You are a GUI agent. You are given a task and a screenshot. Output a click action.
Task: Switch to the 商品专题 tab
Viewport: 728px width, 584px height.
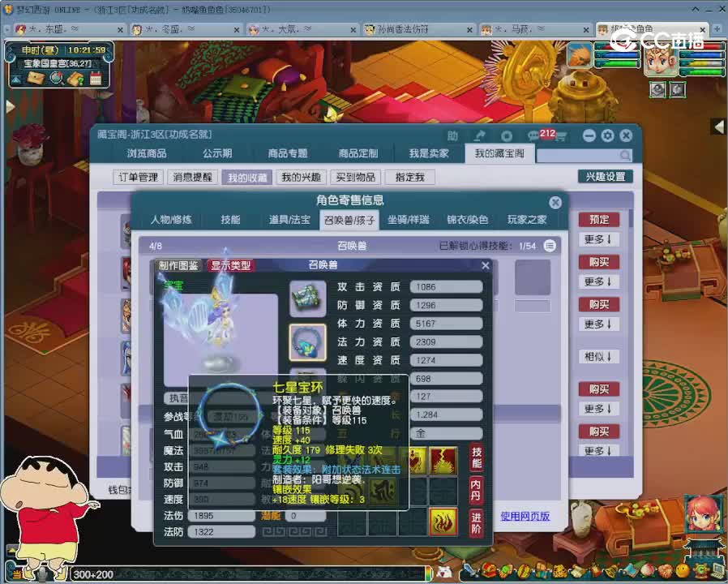tap(288, 154)
